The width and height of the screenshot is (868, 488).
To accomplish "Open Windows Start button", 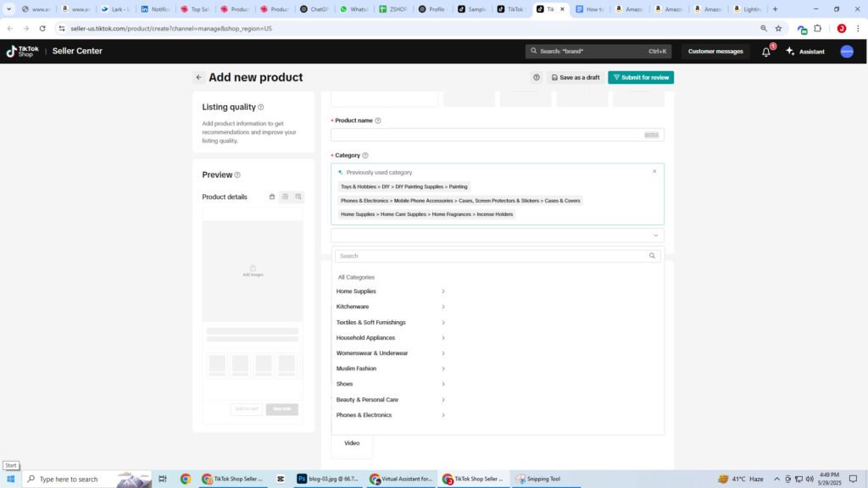I will coord(10,479).
